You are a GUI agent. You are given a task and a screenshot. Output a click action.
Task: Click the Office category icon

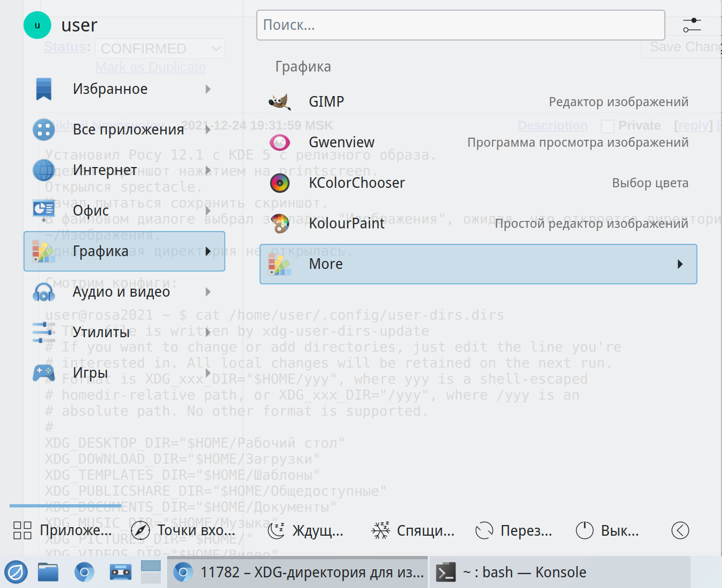coord(44,210)
